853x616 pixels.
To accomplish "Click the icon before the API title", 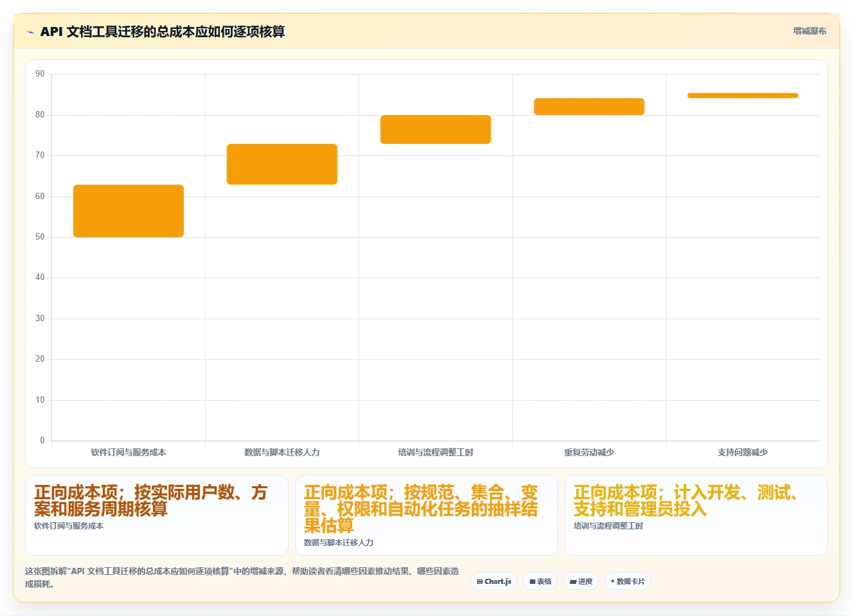I will point(30,31).
